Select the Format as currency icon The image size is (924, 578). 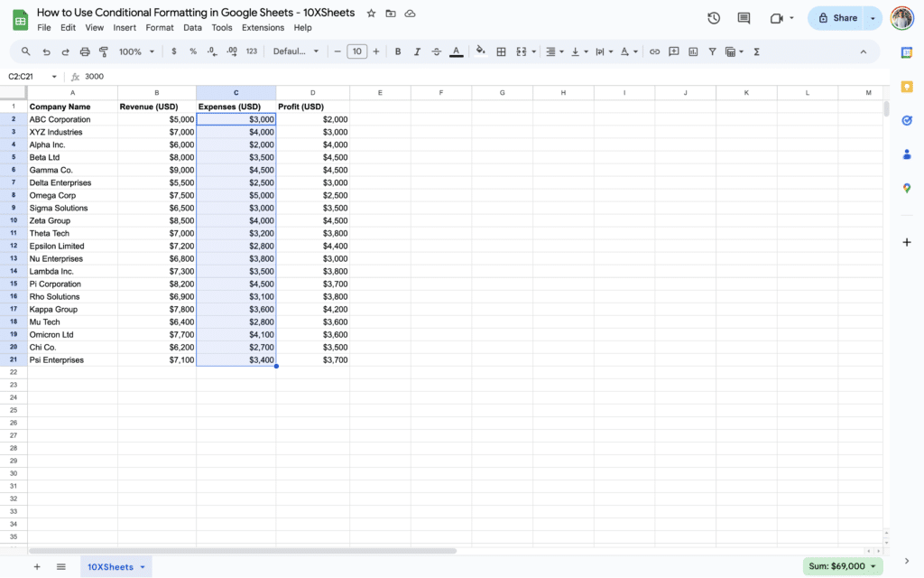coord(173,51)
